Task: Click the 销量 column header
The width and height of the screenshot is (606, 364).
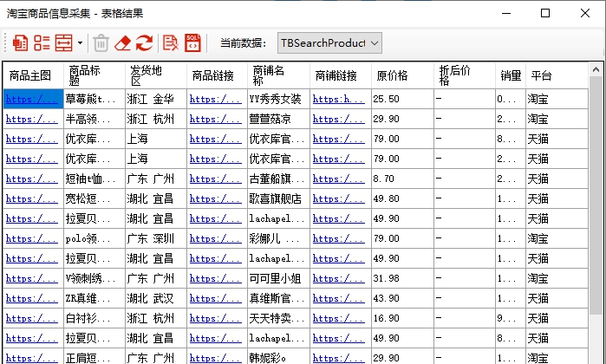Action: tap(511, 75)
